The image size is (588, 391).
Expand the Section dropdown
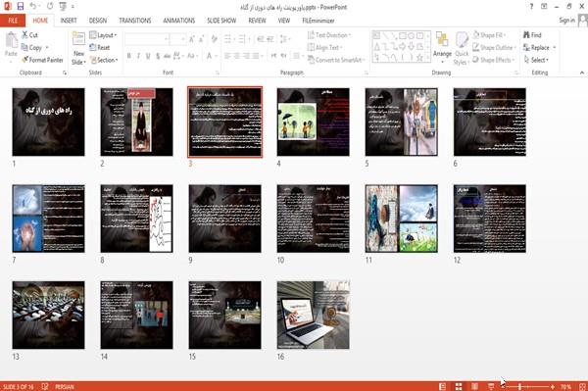tap(104, 60)
